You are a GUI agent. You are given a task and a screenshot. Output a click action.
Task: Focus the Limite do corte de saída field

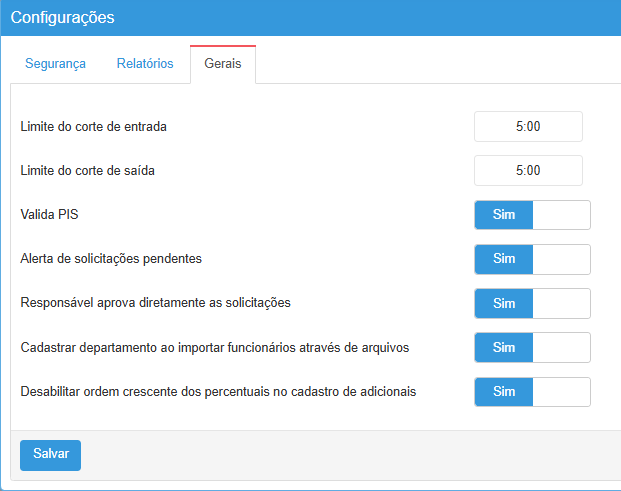(x=528, y=171)
